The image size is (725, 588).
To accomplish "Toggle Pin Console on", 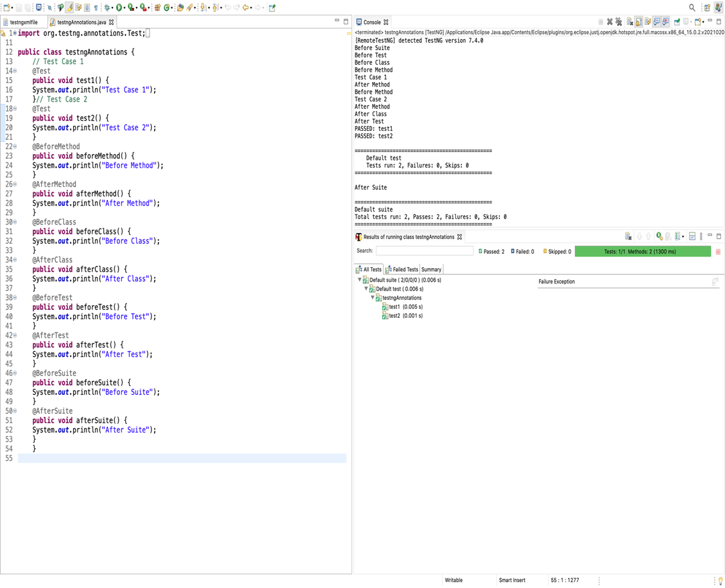I will click(x=678, y=22).
